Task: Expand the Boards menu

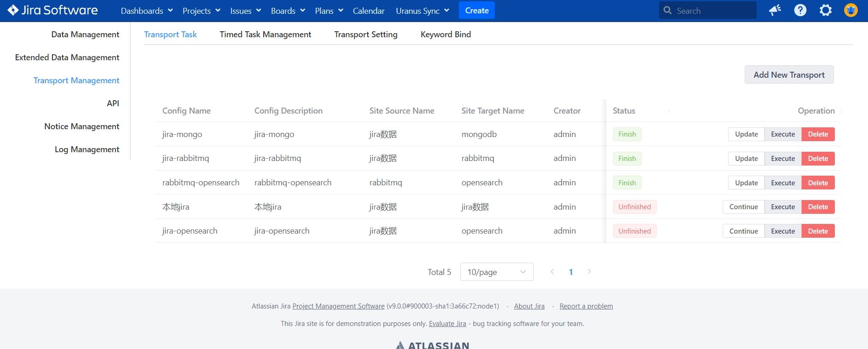Action: pyautogui.click(x=288, y=11)
